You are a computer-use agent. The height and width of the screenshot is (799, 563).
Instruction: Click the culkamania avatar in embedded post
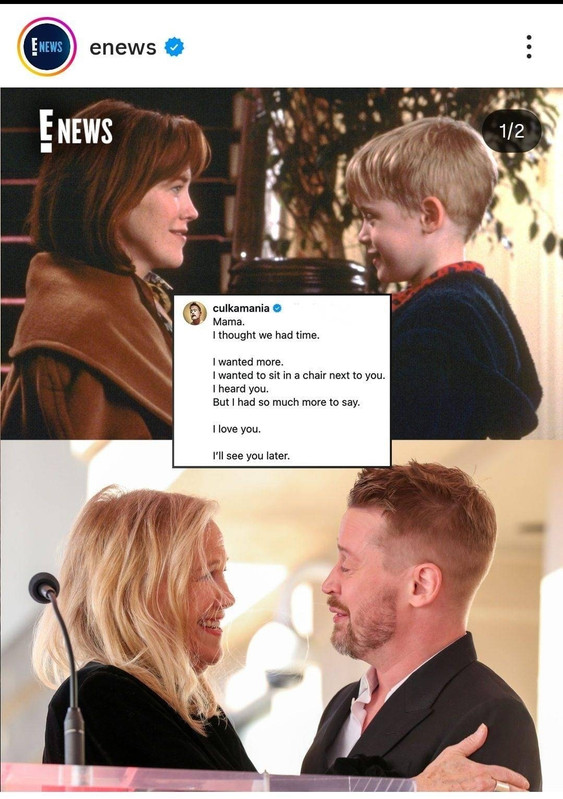coord(195,313)
